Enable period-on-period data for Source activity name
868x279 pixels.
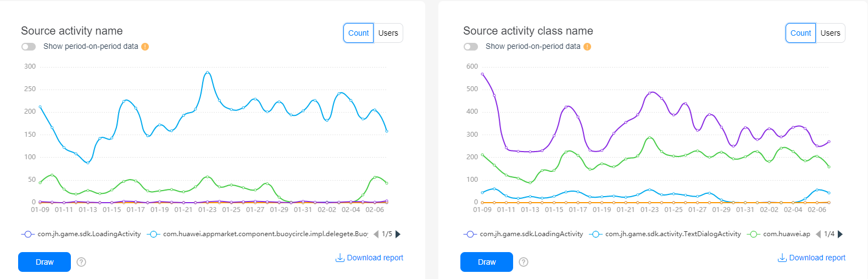coord(29,47)
